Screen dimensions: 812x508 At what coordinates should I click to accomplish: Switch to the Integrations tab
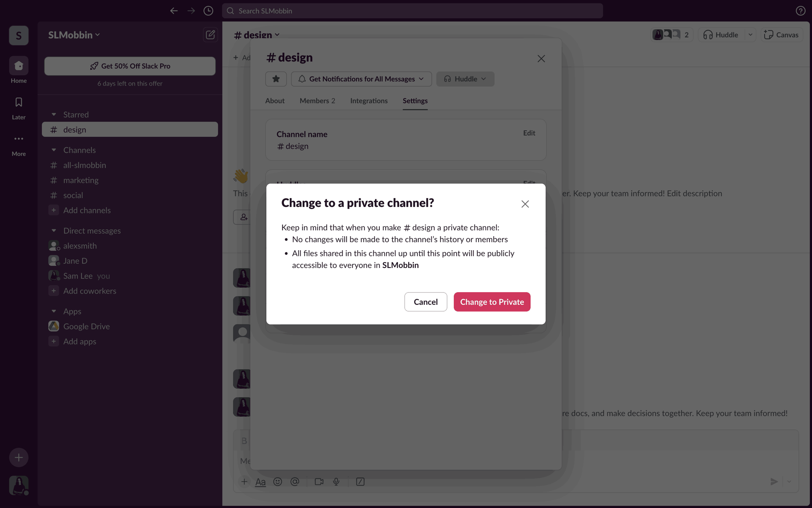click(x=369, y=101)
